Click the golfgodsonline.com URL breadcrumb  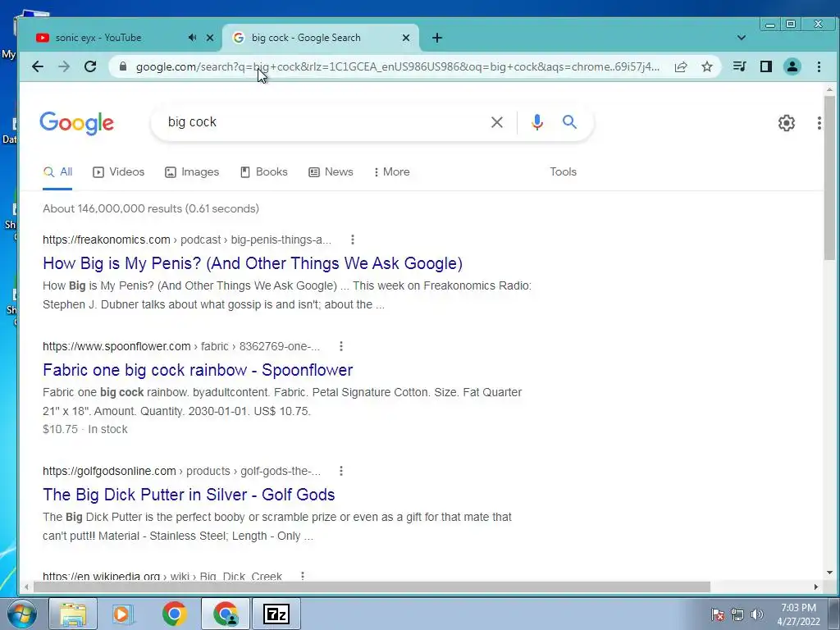181,471
